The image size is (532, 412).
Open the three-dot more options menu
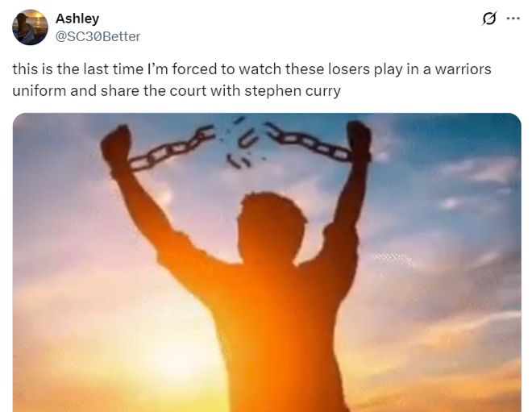click(x=513, y=19)
